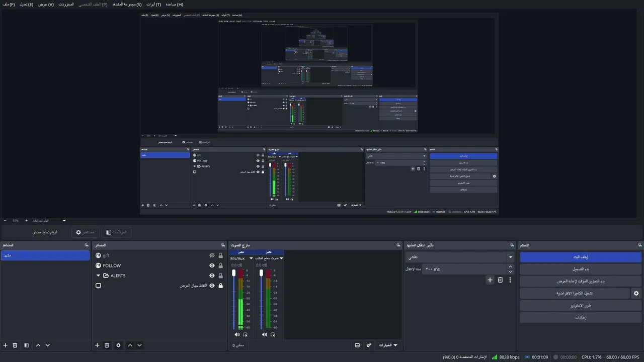Image resolution: width=644 pixels, height=362 pixels.
Task: Open the أدوات (T) Tools menu
Action: [x=154, y=4]
